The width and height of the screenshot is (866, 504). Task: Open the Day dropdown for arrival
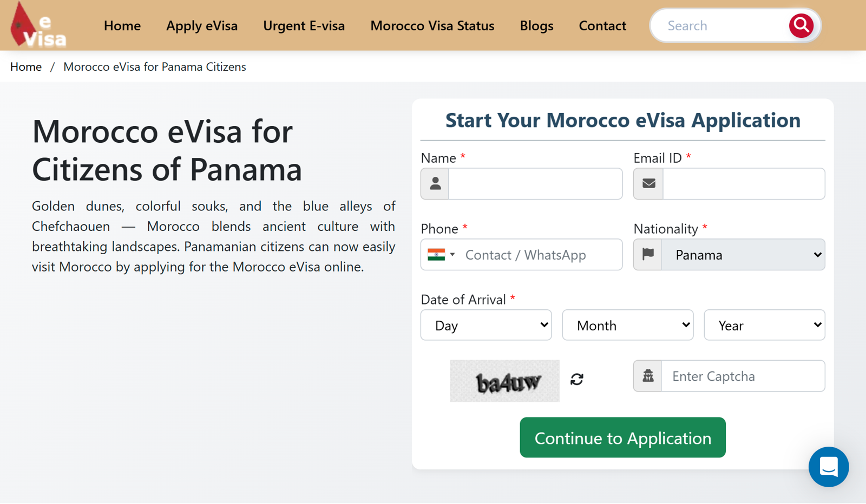[486, 325]
